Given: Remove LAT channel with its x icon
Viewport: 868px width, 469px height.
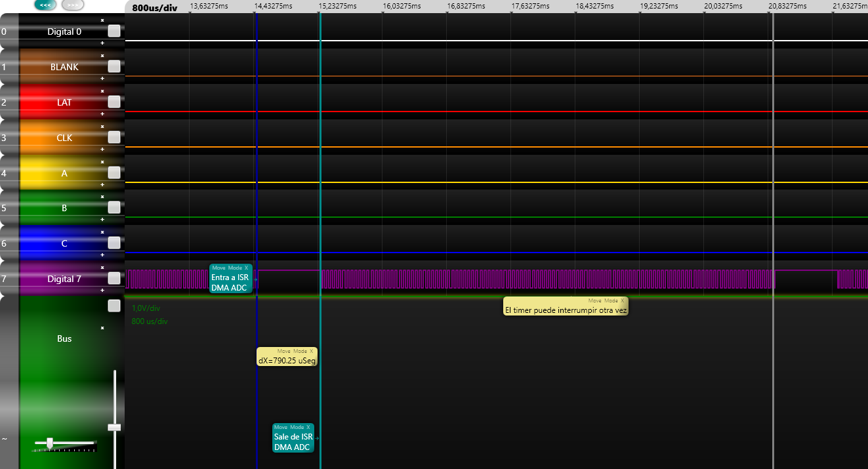Looking at the screenshot, I should tap(102, 91).
